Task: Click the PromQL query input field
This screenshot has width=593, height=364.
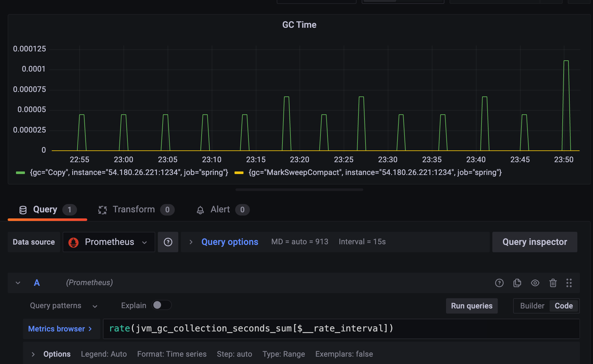Action: click(x=341, y=329)
